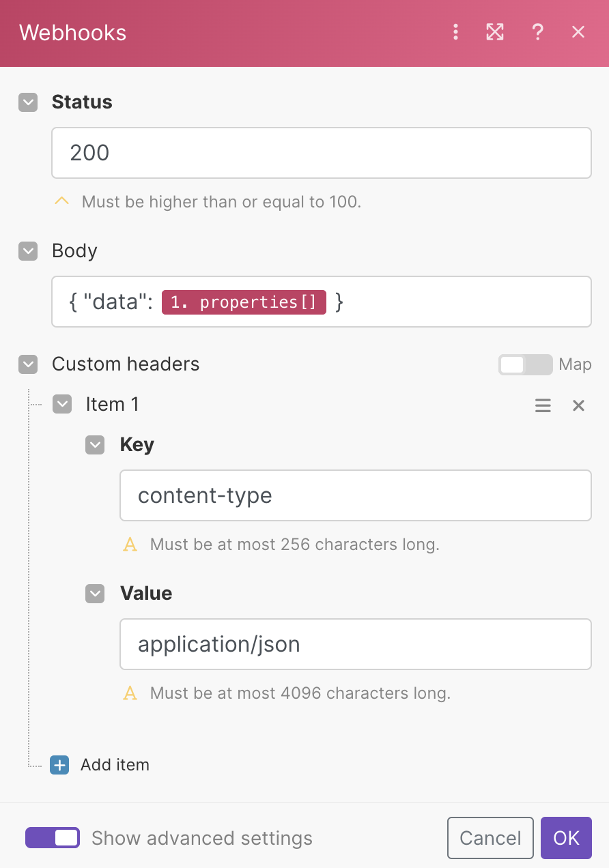Collapse the Value field chevron
The height and width of the screenshot is (868, 609).
coord(95,594)
